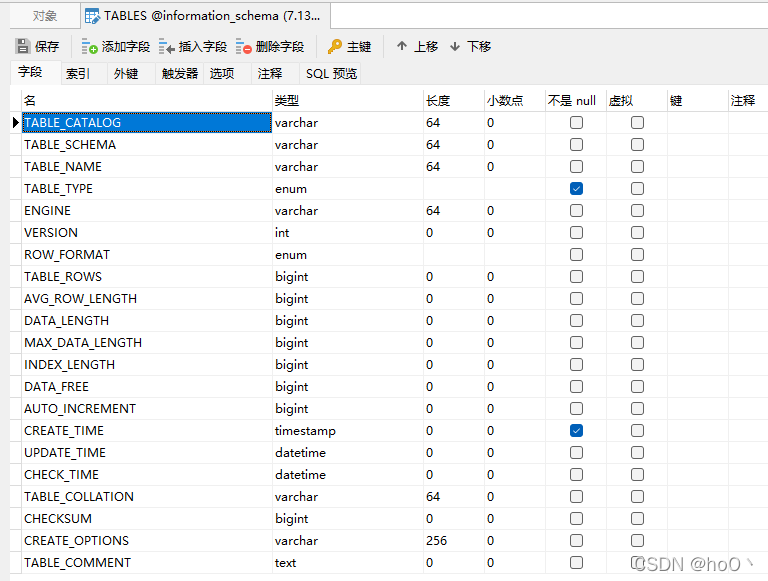The image size is (768, 581).
Task: Select the TABLE_TYPE field name
Action: pos(58,189)
